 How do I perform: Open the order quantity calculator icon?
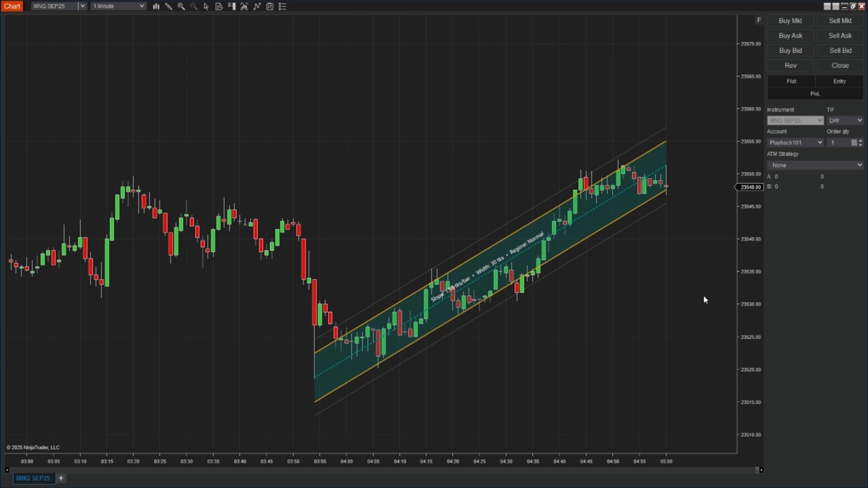coord(854,142)
